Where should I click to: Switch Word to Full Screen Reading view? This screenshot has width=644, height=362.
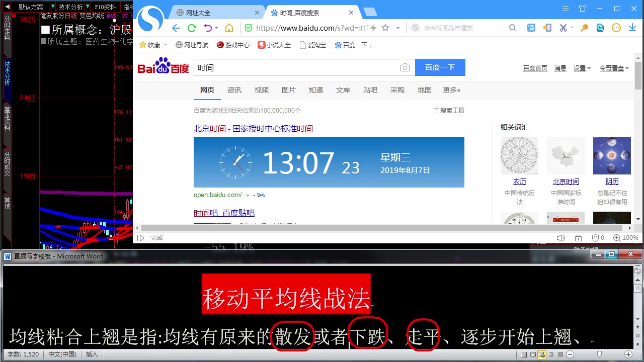coord(533,354)
